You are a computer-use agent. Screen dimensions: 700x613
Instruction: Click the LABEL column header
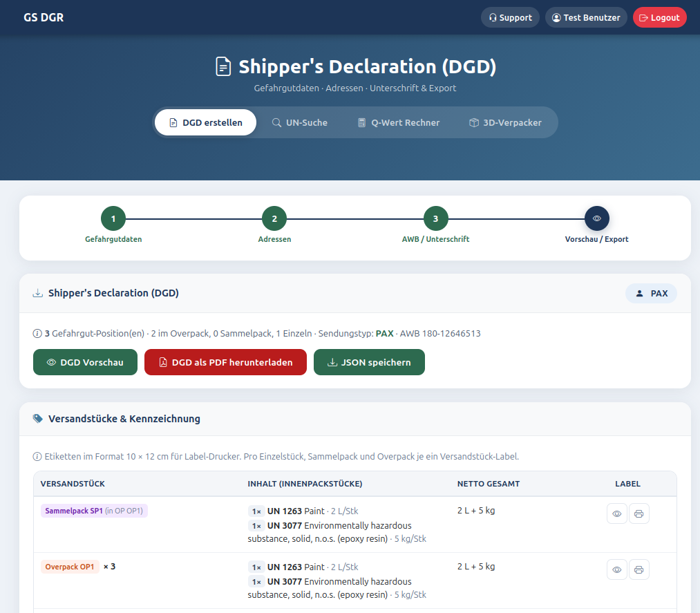[627, 484]
